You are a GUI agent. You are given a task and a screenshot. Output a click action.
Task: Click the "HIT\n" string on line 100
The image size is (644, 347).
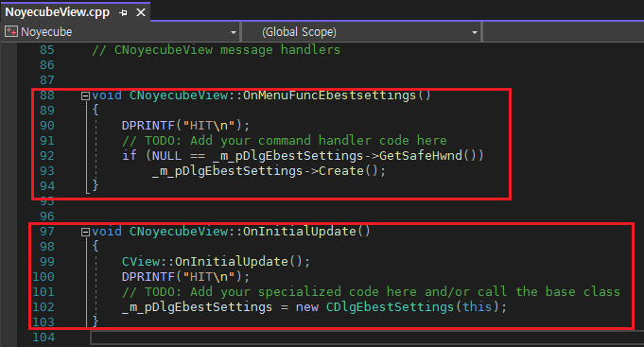tap(209, 276)
